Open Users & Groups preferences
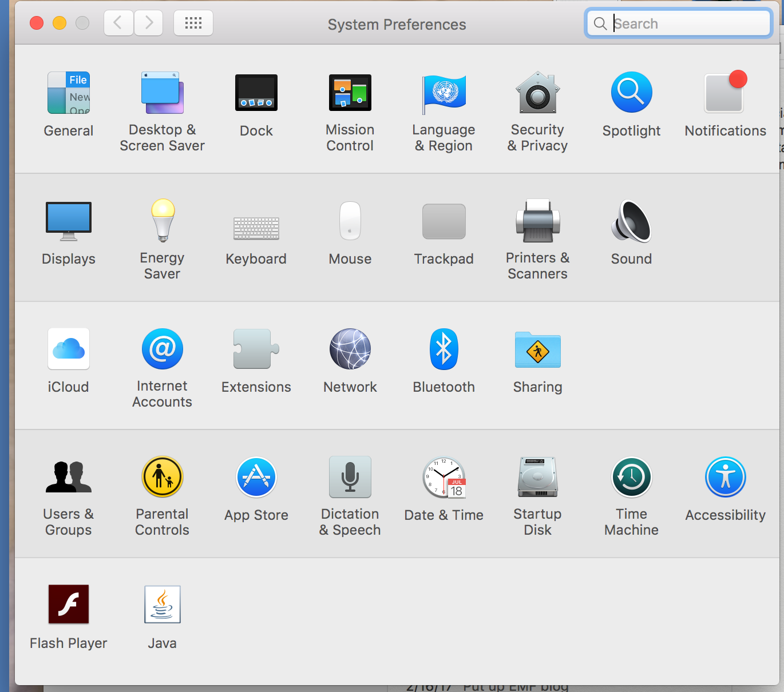This screenshot has height=692, width=784. pyautogui.click(x=69, y=477)
